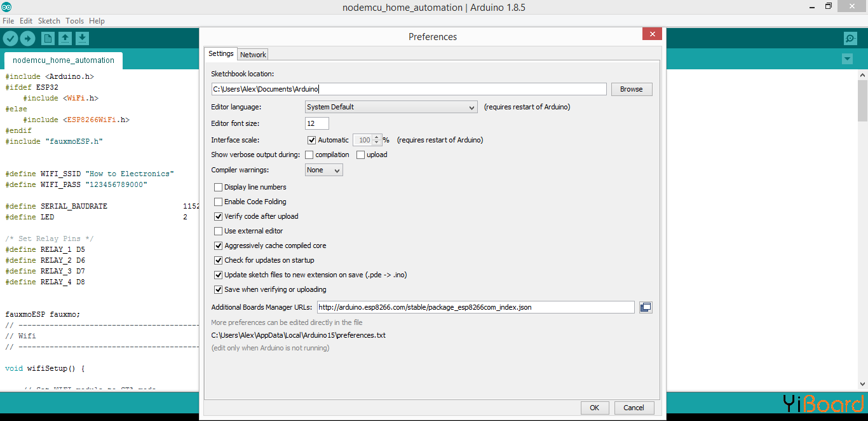
Task: Click the '#define WIFI_PASS' code line
Action: (x=76, y=184)
